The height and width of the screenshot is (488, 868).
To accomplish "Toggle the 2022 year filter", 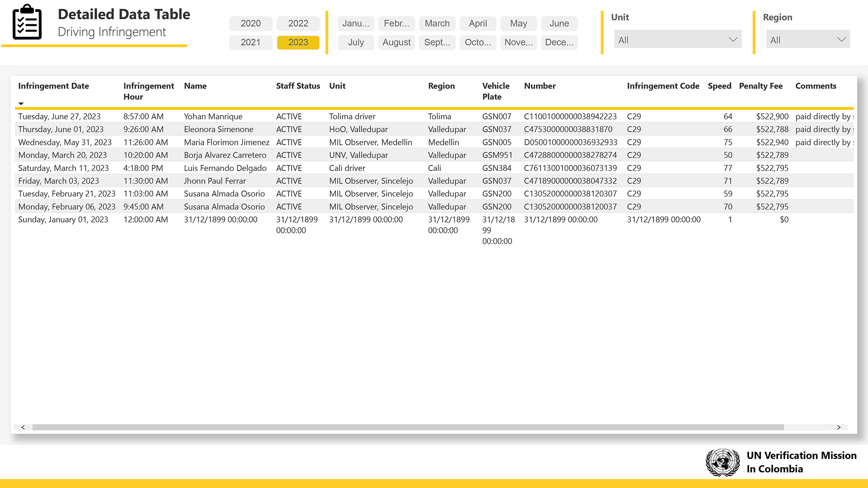I will tap(298, 23).
